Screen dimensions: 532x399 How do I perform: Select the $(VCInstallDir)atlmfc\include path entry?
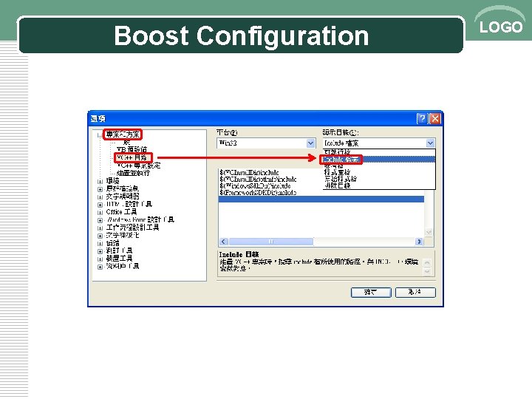coord(258,179)
